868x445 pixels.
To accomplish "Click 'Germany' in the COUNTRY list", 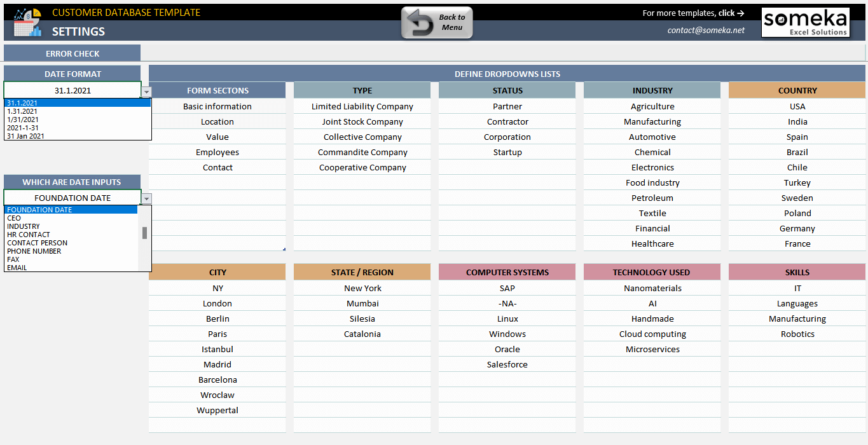I will click(797, 228).
